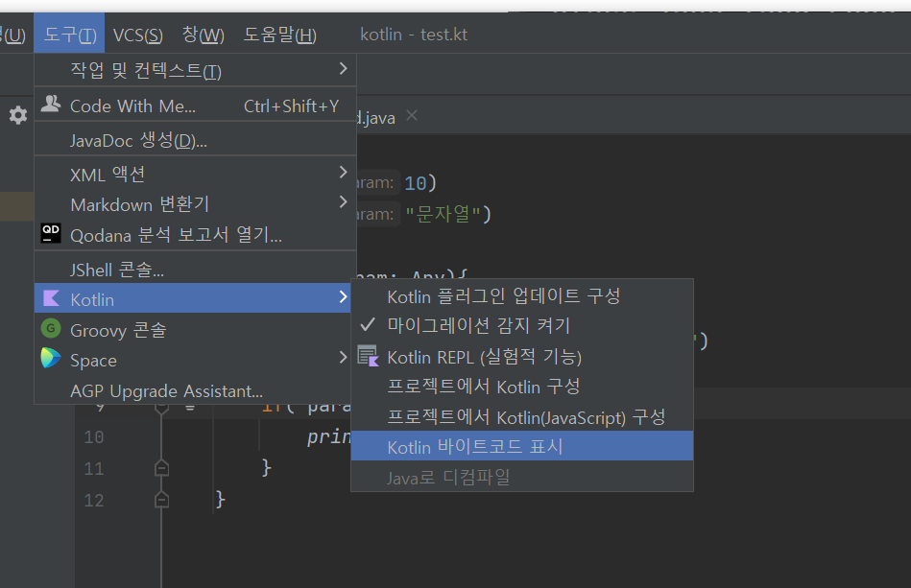Choose 프로젝트에서 Kotlin 구성
911x588 pixels.
pyautogui.click(x=521, y=387)
